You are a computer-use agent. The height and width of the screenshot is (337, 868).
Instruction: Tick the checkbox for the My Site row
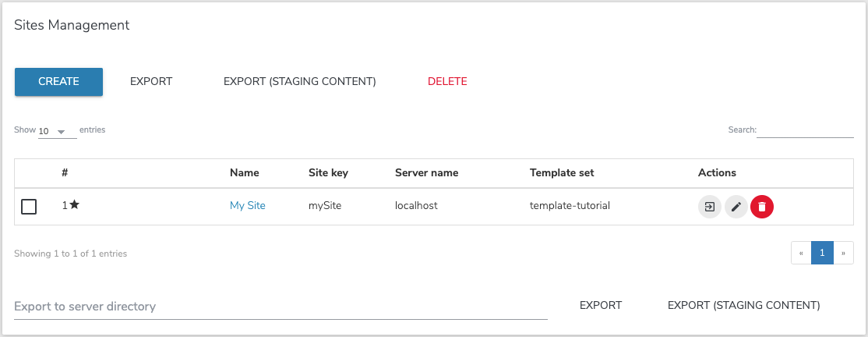pos(29,207)
